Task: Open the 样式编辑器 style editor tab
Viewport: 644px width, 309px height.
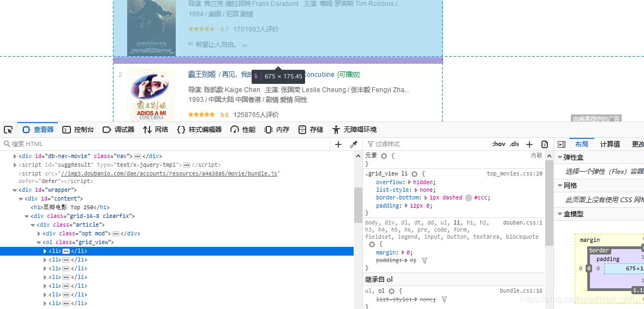Action: coord(199,130)
